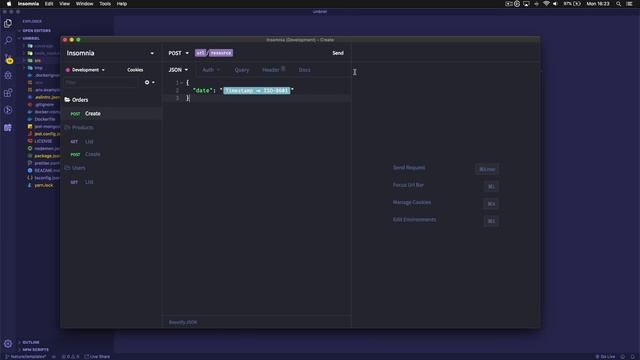This screenshot has width=640, height=360.
Task: Select the POST Create request under Orders
Action: [x=111, y=113]
